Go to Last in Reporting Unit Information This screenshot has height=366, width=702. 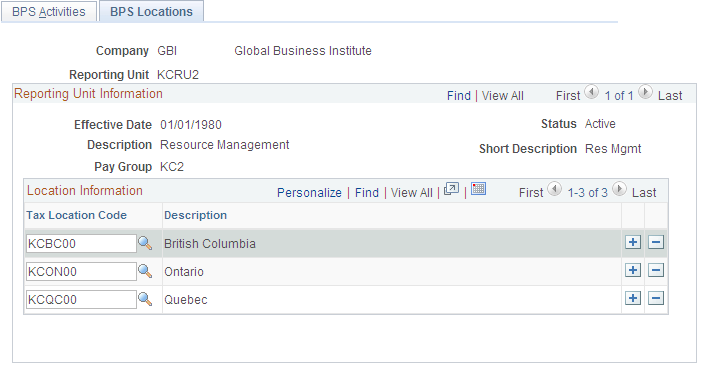670,96
